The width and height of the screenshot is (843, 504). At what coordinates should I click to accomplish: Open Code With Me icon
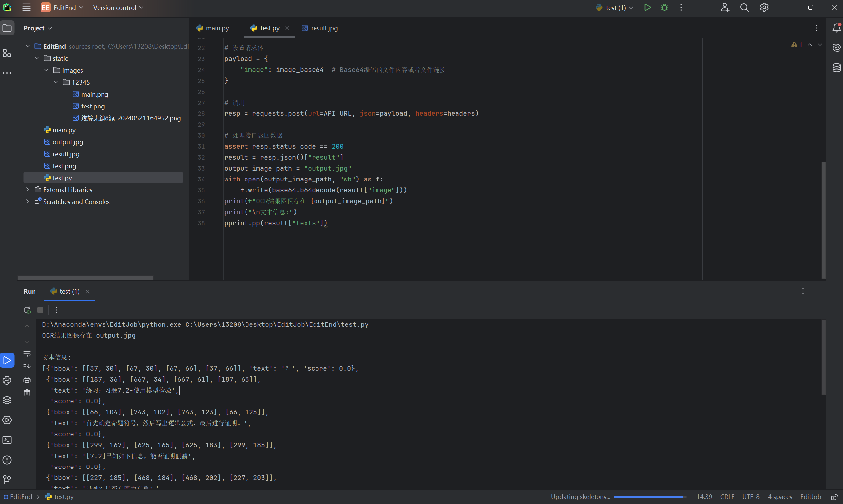[x=725, y=8]
